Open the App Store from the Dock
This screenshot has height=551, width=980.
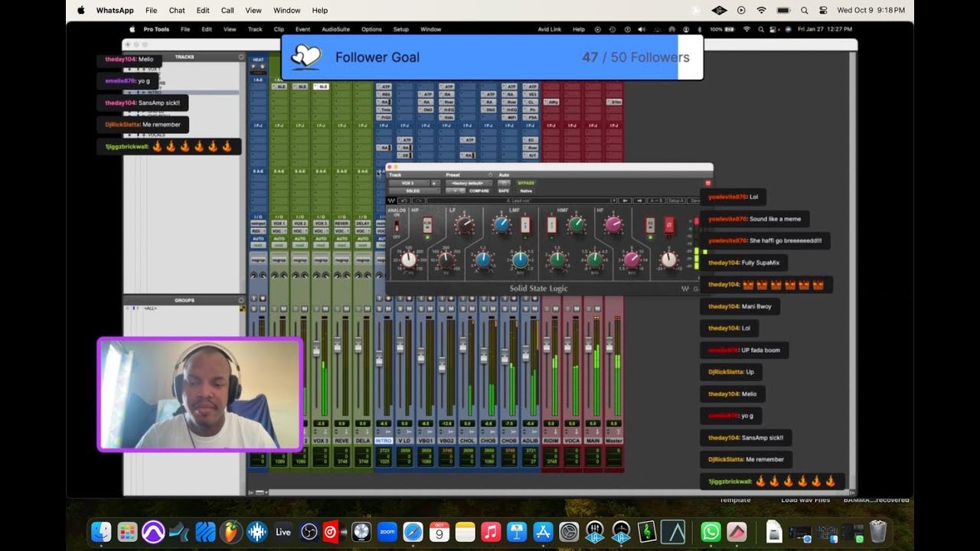543,532
